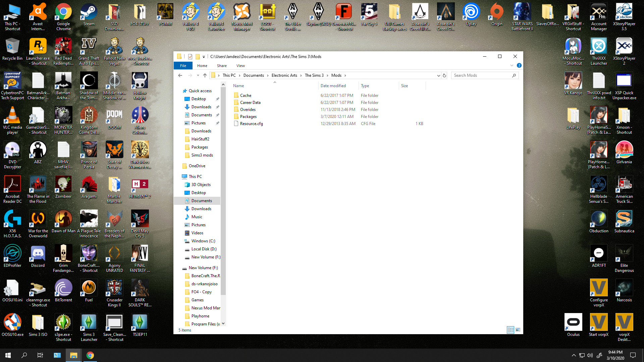Switch to large icons view button

coord(518,330)
